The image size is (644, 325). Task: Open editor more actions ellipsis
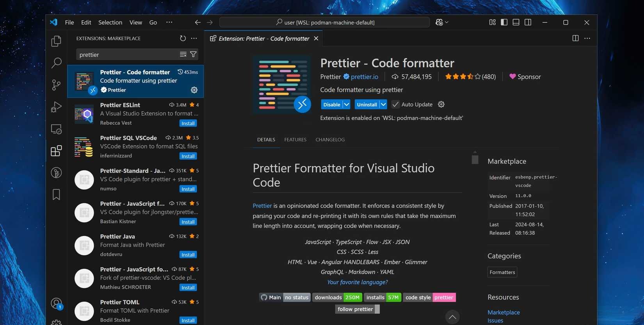pyautogui.click(x=587, y=38)
